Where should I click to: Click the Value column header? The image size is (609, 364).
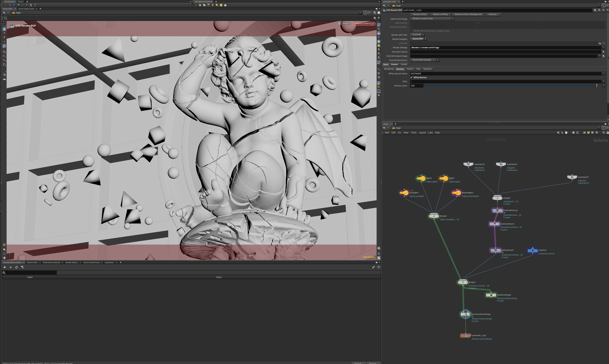219,277
